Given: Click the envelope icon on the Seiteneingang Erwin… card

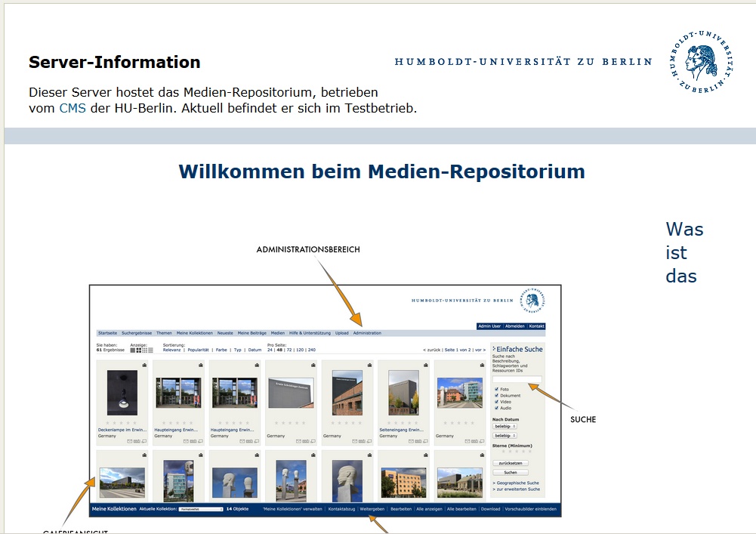Looking at the screenshot, I should (412, 441).
